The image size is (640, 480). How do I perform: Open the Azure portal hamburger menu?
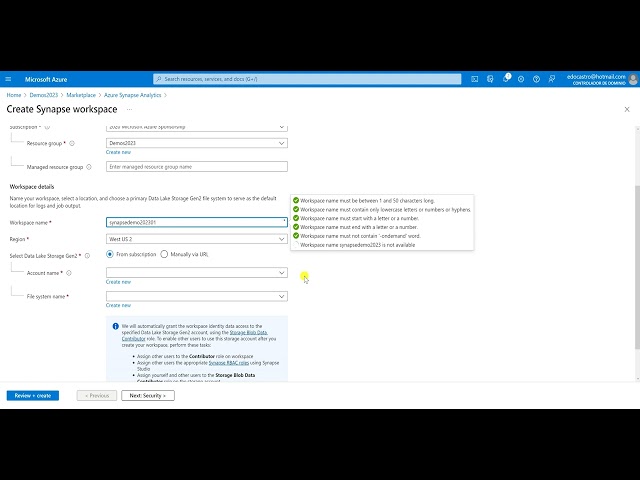(8, 79)
